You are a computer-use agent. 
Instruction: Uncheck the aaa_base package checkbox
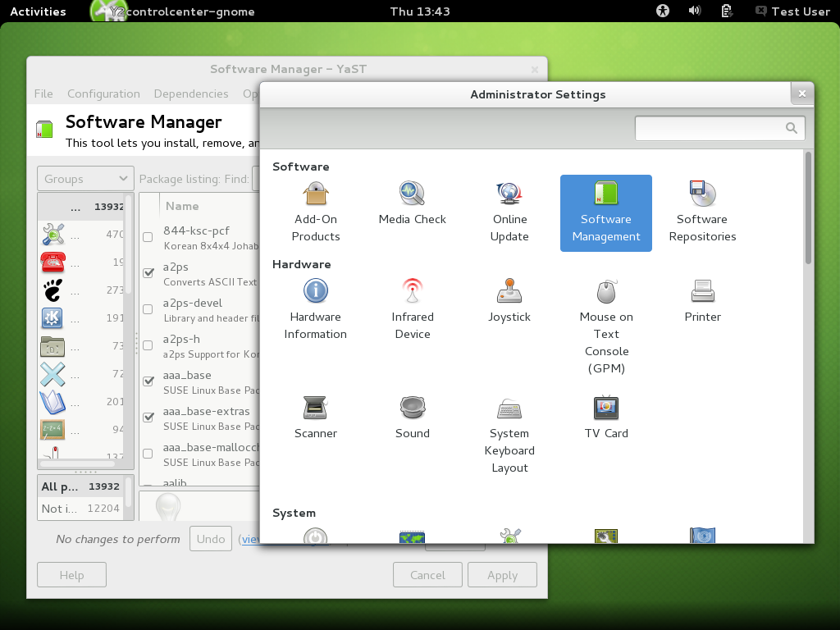[x=148, y=381]
